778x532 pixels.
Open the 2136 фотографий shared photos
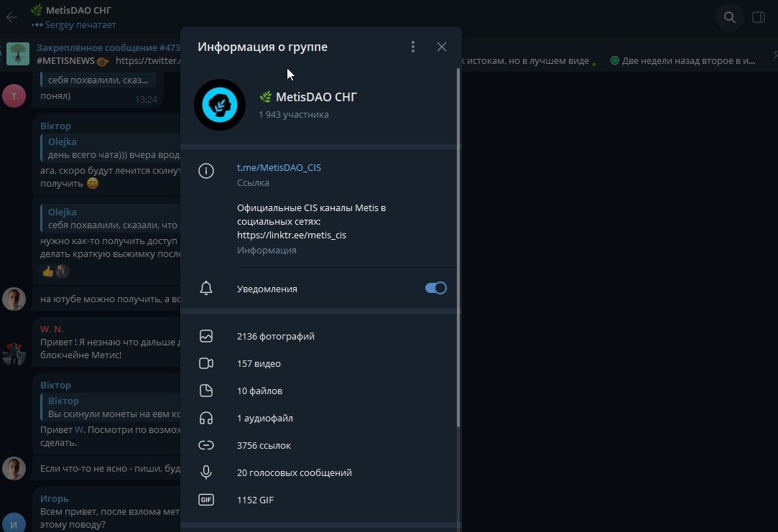[275, 336]
